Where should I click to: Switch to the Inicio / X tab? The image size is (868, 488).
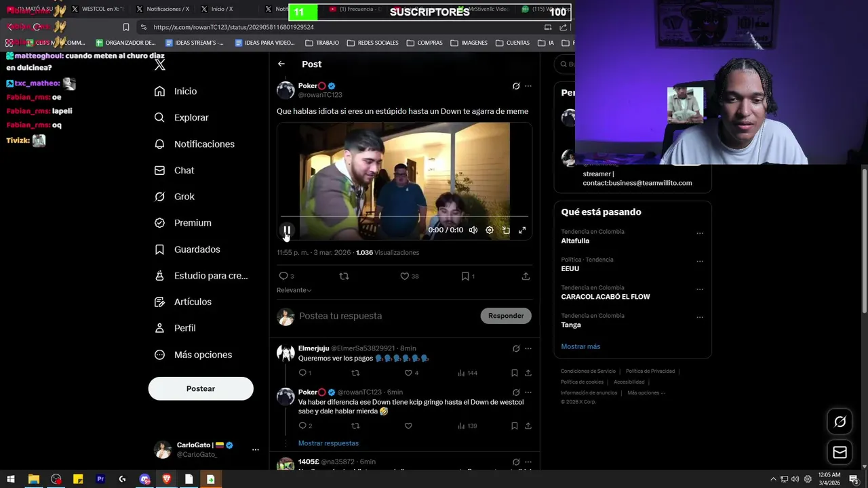222,9
